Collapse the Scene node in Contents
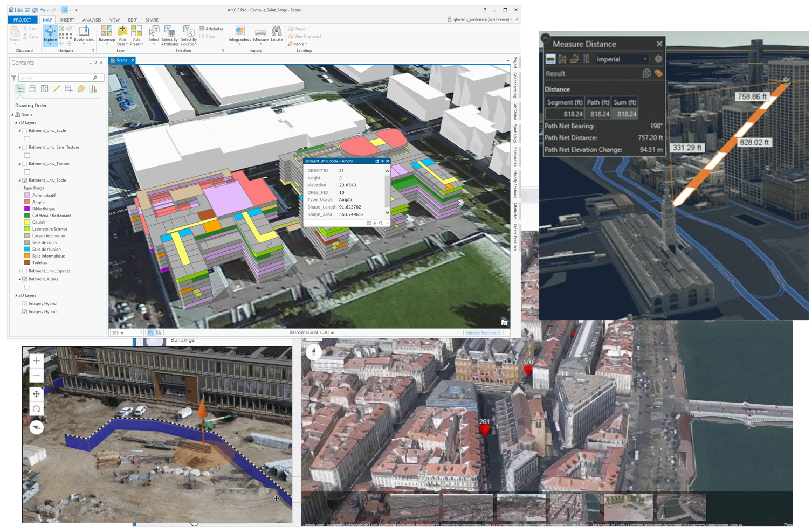Viewport: 812px width, 527px height. click(12, 115)
